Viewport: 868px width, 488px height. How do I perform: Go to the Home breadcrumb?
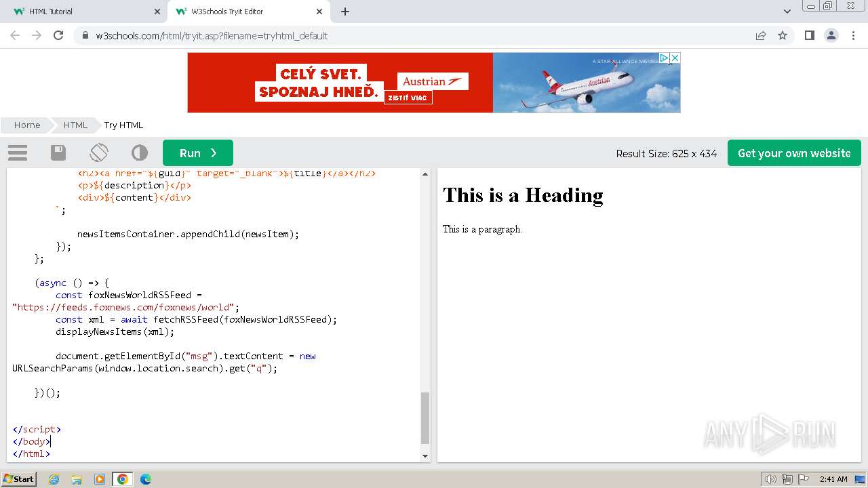pyautogui.click(x=27, y=125)
